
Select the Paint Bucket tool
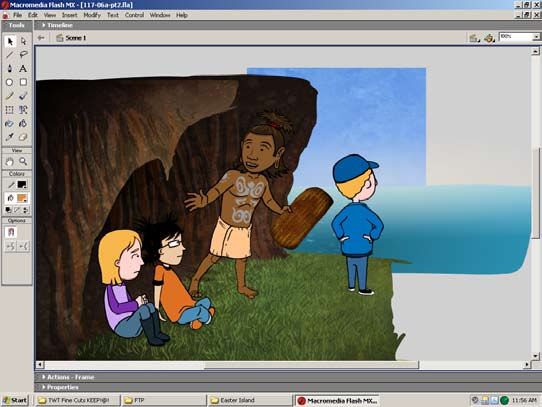pos(23,123)
